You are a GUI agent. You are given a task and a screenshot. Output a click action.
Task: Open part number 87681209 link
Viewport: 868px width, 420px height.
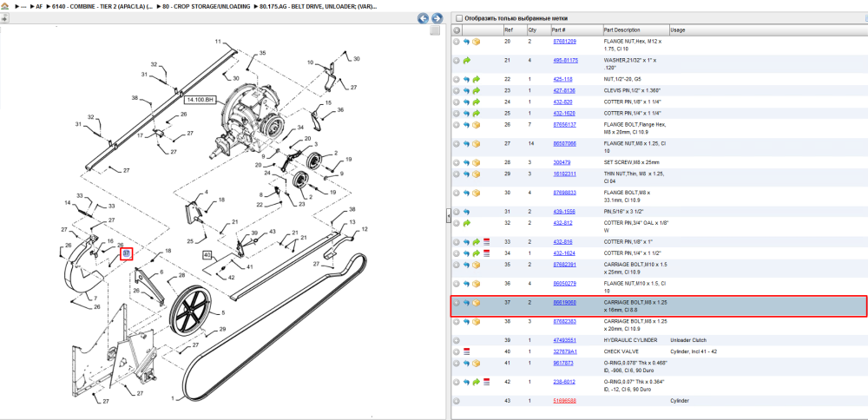(565, 42)
